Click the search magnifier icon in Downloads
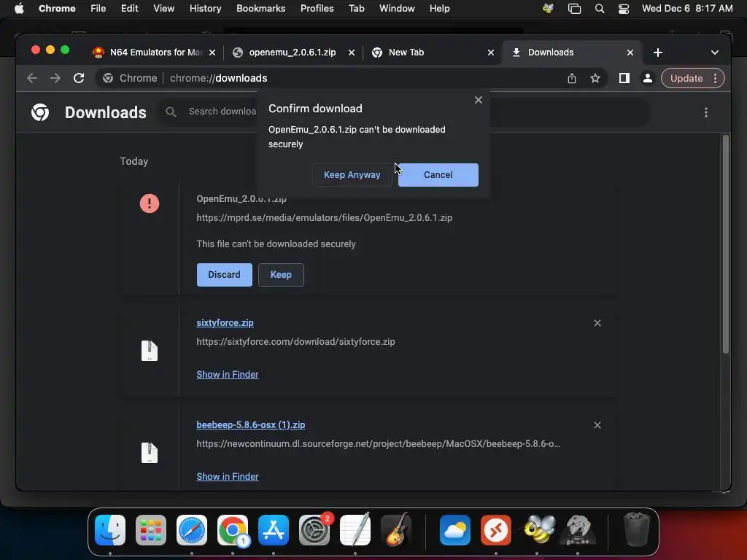Viewport: 747px width, 560px height. click(x=171, y=112)
